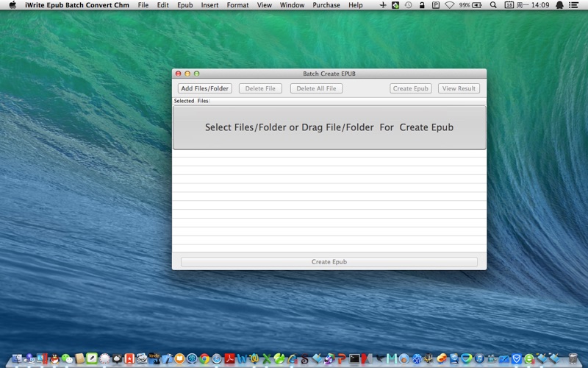
Task: Open the Apple menu
Action: click(12, 5)
